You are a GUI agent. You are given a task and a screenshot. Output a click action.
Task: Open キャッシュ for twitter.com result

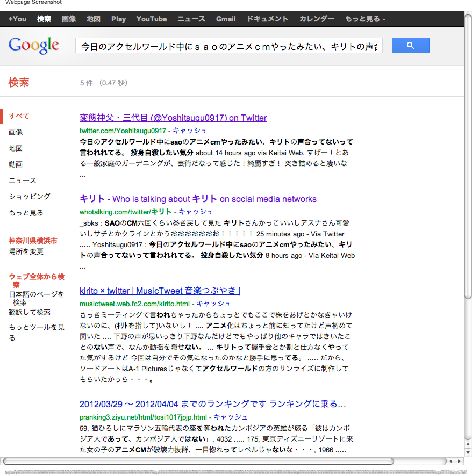point(190,131)
